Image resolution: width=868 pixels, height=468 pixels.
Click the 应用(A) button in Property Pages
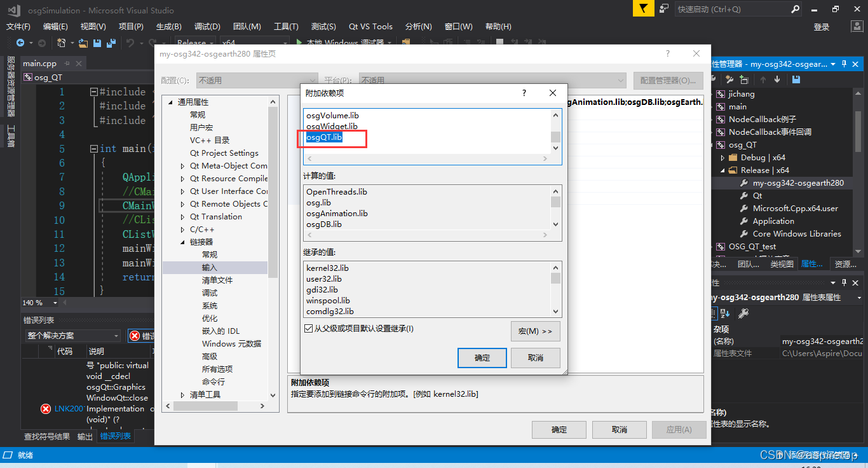pos(679,430)
